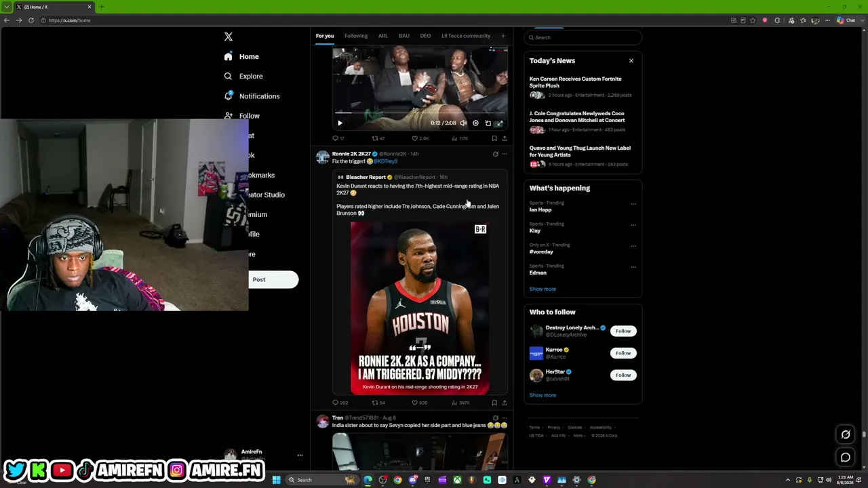This screenshot has width=868, height=488.
Task: Open more options for Edman trend
Action: (633, 267)
